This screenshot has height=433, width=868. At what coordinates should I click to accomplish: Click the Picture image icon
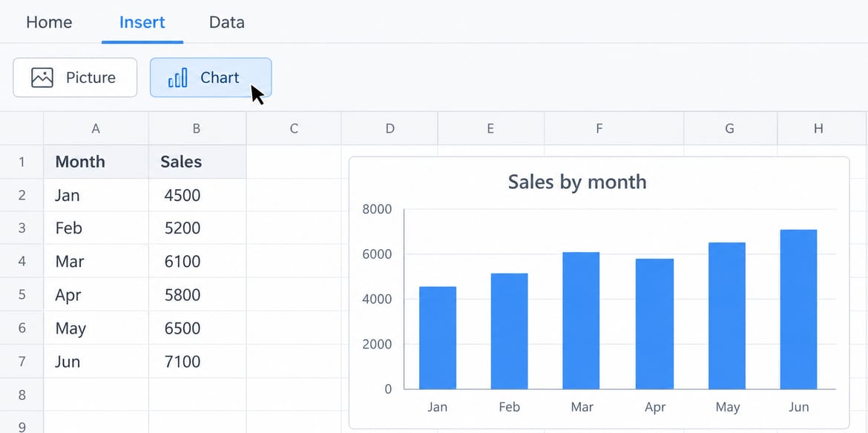click(42, 77)
